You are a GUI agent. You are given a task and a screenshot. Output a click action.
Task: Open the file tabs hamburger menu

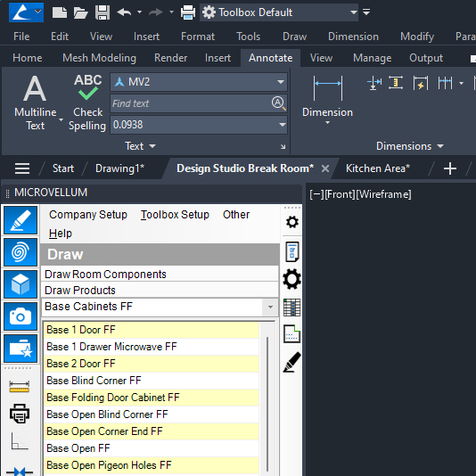coord(22,168)
